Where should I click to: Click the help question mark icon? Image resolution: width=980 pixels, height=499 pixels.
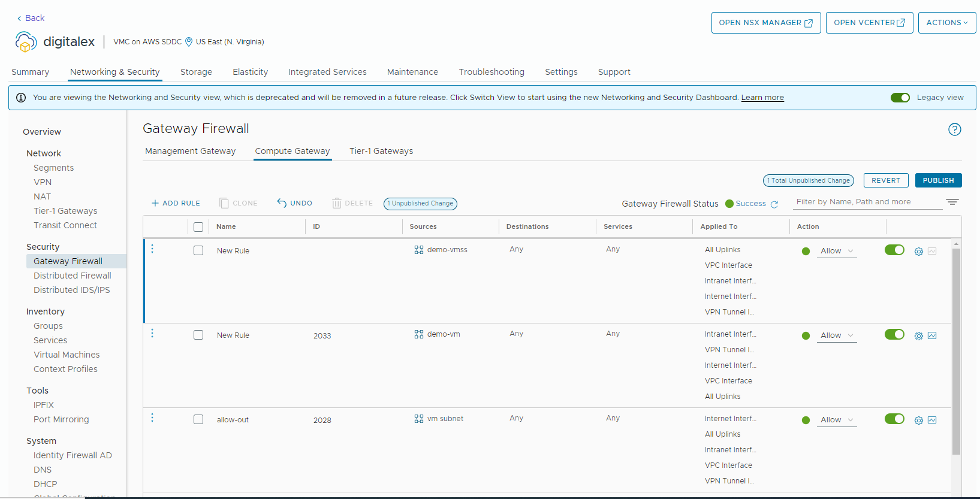click(954, 129)
